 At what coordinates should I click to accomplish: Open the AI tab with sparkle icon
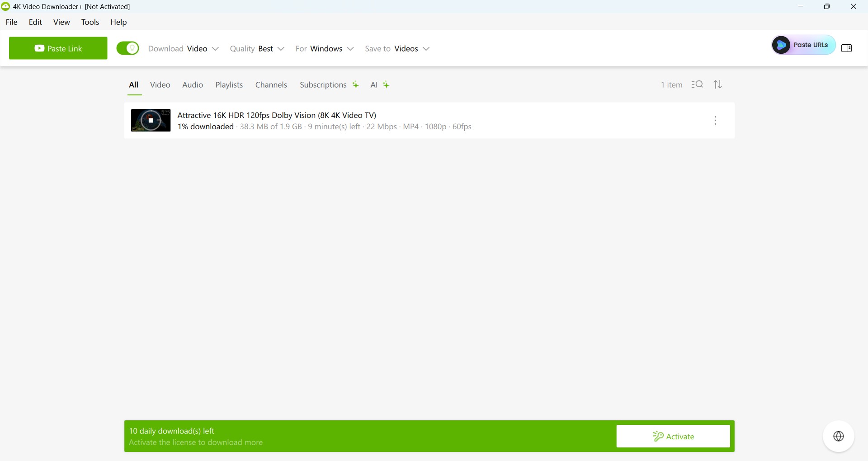pos(379,85)
